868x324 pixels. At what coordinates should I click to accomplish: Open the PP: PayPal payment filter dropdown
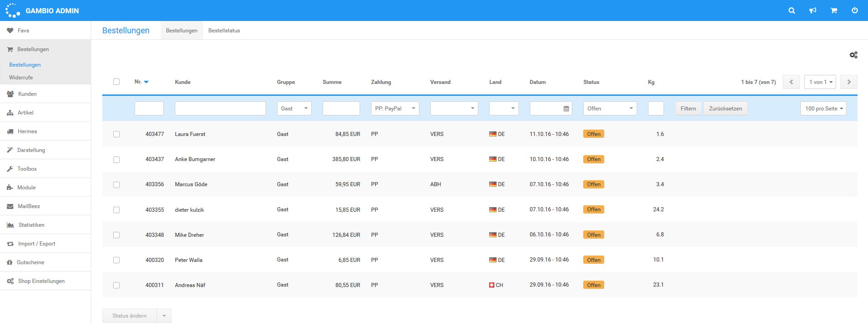tap(395, 109)
